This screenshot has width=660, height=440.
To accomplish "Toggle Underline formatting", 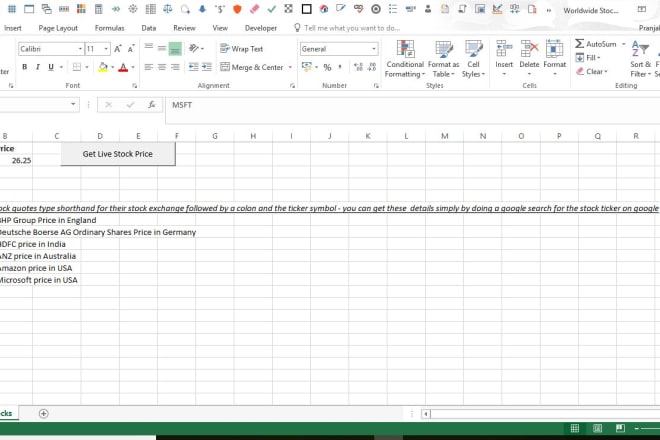I will pyautogui.click(x=51, y=67).
